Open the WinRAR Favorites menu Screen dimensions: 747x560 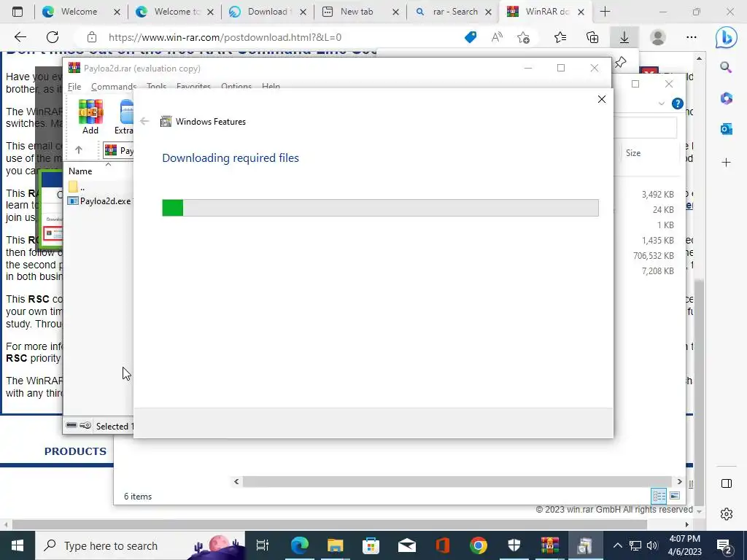(x=193, y=87)
